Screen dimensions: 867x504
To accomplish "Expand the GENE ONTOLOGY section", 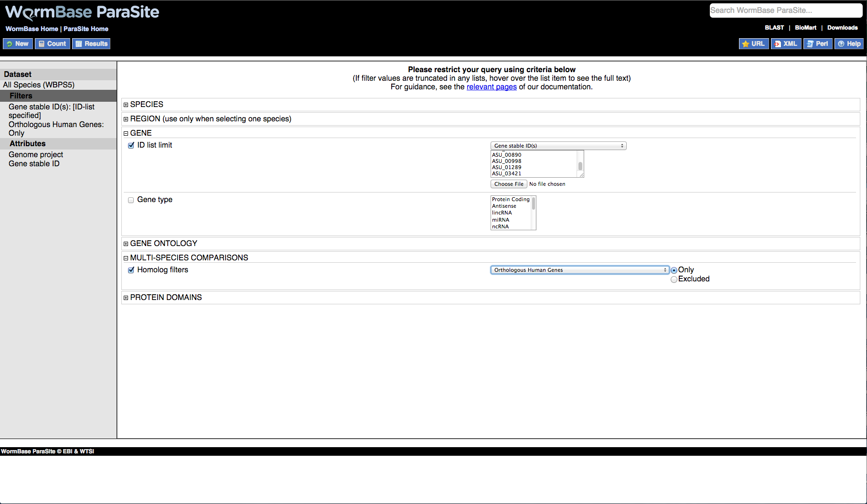I will point(126,244).
